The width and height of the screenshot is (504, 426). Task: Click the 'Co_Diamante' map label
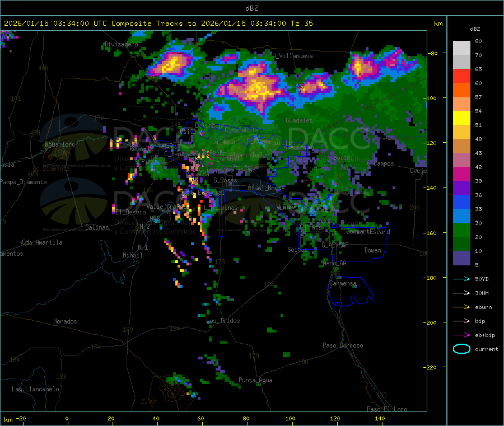click(51, 168)
